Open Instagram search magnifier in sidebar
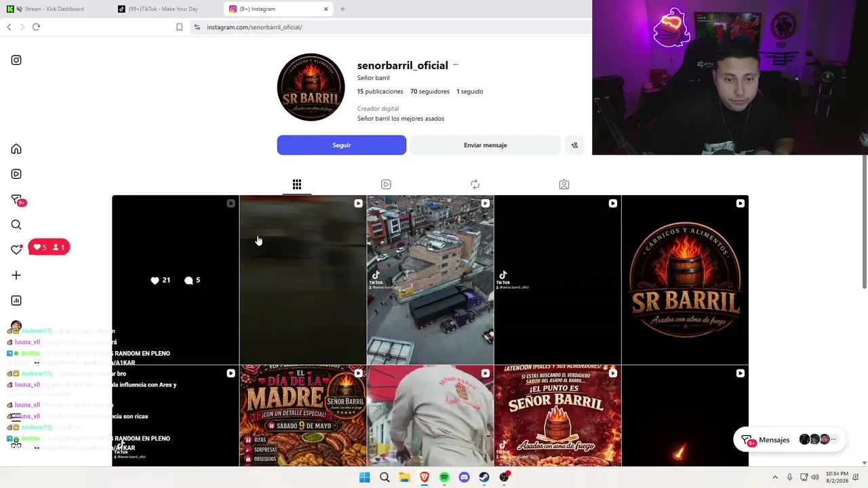Viewport: 868px width, 488px height. [16, 225]
